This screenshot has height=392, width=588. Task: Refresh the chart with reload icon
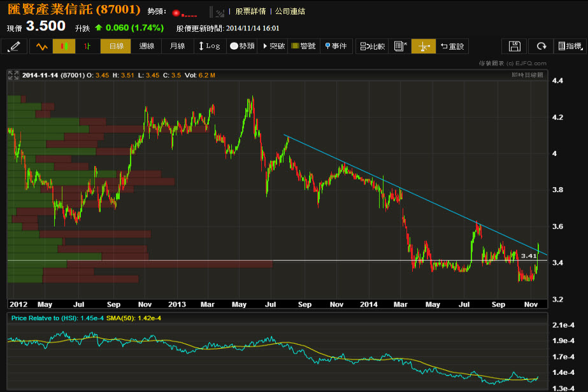point(541,46)
